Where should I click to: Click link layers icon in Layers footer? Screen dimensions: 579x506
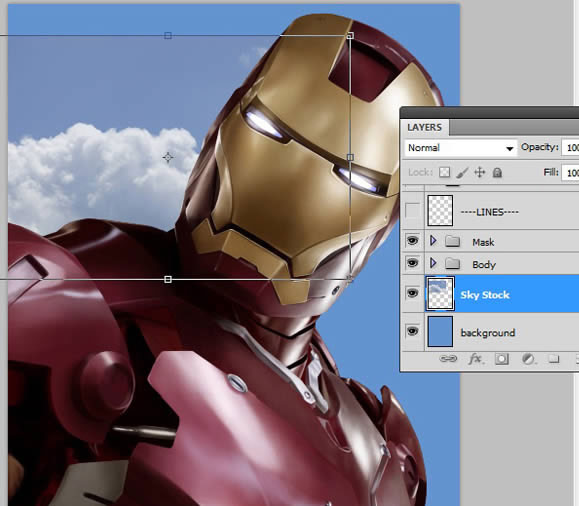click(448, 359)
